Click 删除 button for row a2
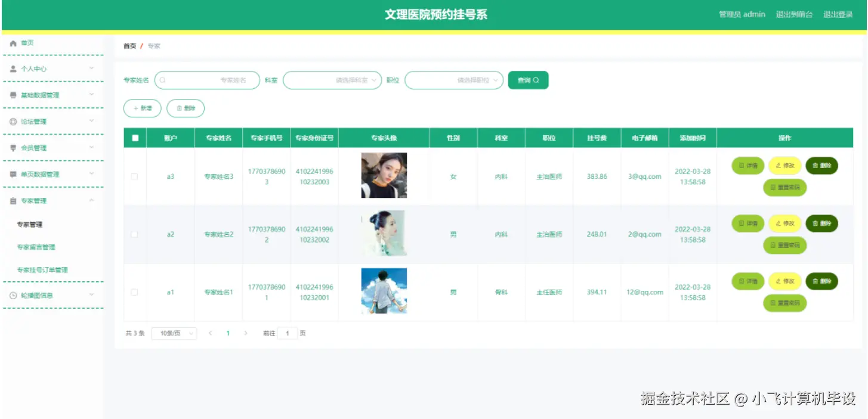 821,224
